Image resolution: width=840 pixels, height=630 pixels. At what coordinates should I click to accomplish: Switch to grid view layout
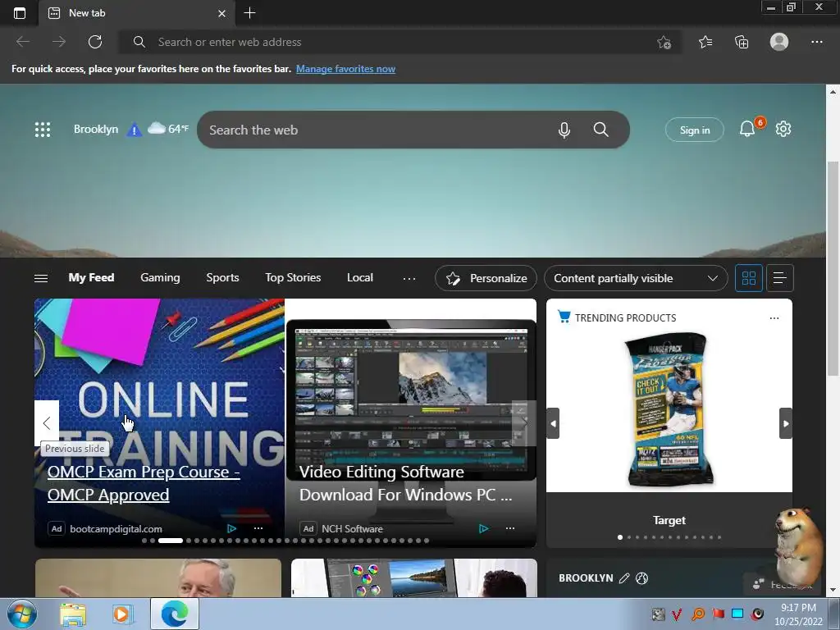click(x=748, y=278)
